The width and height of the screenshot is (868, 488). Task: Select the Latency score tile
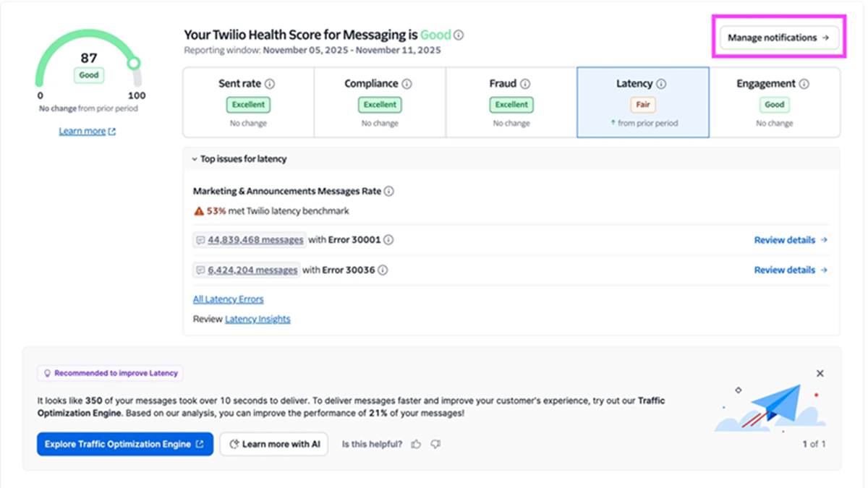tap(642, 101)
